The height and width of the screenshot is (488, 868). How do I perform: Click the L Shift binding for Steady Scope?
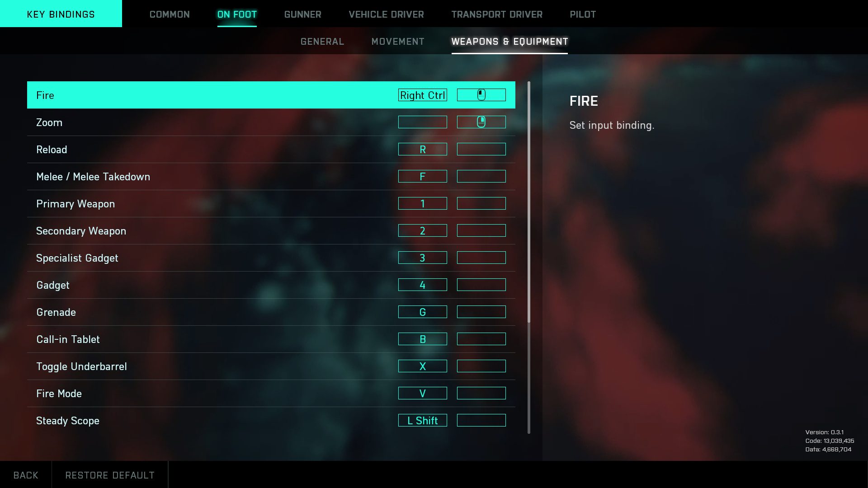click(422, 421)
